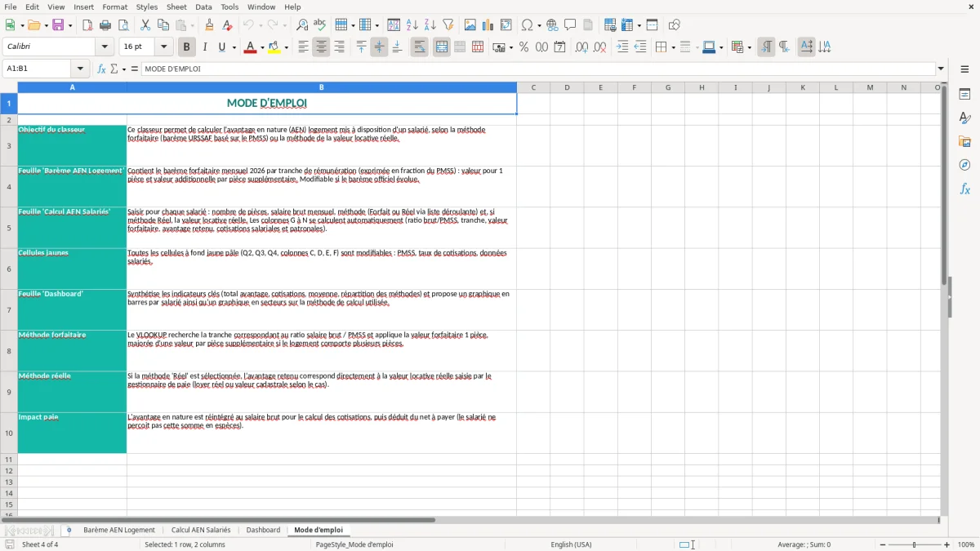This screenshot has height=551, width=980.
Task: Open Borders dropdown arrow
Action: click(x=673, y=47)
